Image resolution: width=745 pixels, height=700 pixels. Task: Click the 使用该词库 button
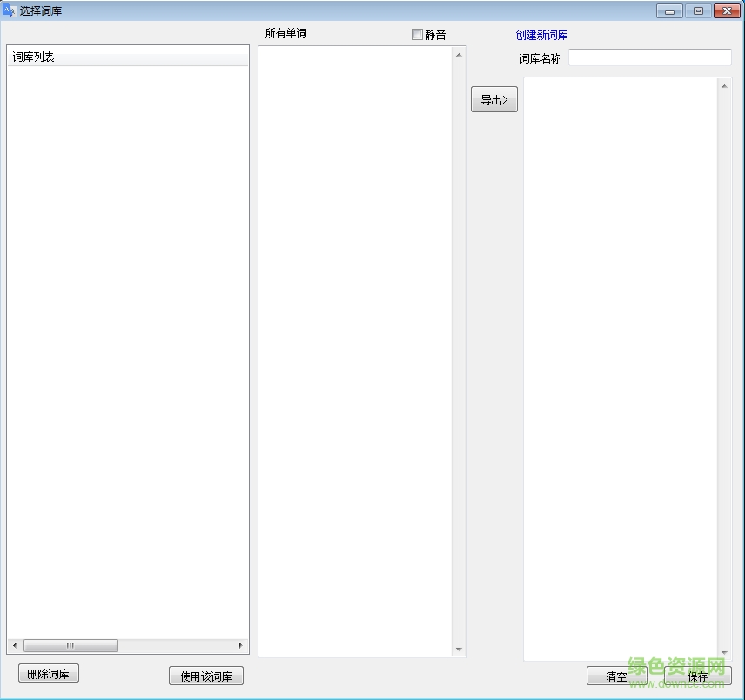click(206, 676)
